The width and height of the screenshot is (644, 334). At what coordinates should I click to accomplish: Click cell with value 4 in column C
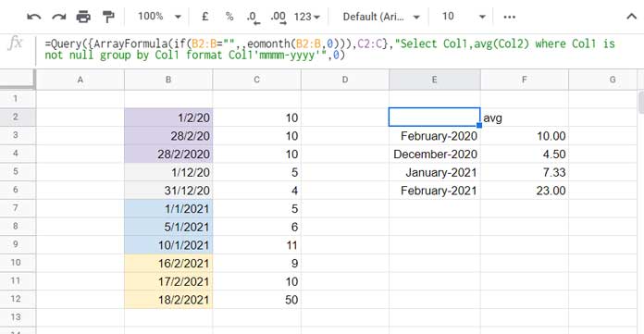256,191
